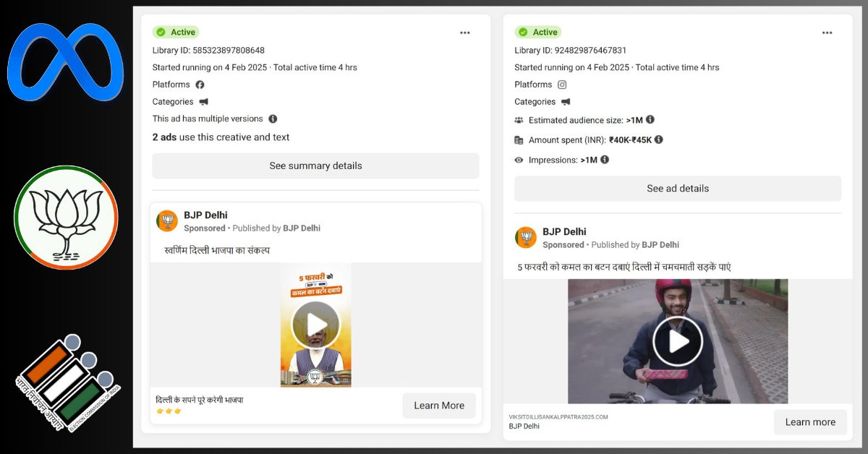The width and height of the screenshot is (868, 454).
Task: Click BJP Delhi profile avatar in right ad
Action: point(526,238)
